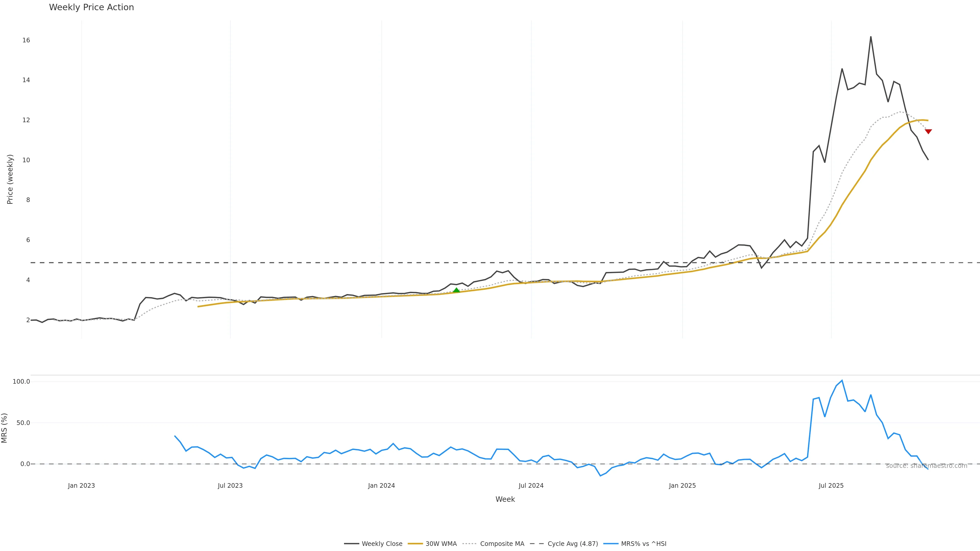This screenshot has height=551, width=980.
Task: Click the Price (weekly) y-axis title
Action: tap(10, 179)
